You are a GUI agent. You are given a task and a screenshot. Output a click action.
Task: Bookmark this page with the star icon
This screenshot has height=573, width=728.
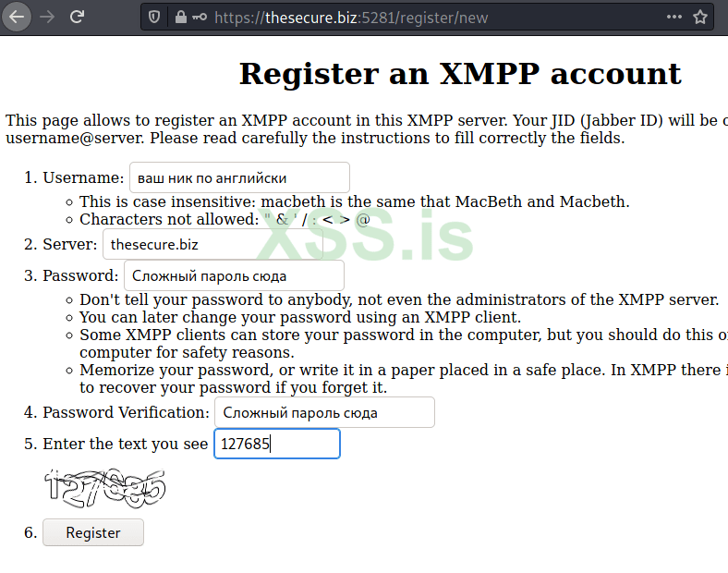[x=700, y=18]
